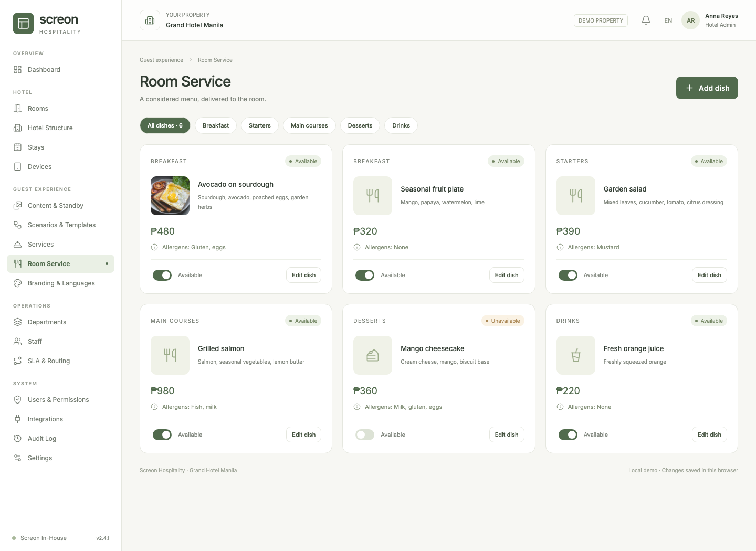
Task: Open Users & Permissions shield icon
Action: point(17,400)
